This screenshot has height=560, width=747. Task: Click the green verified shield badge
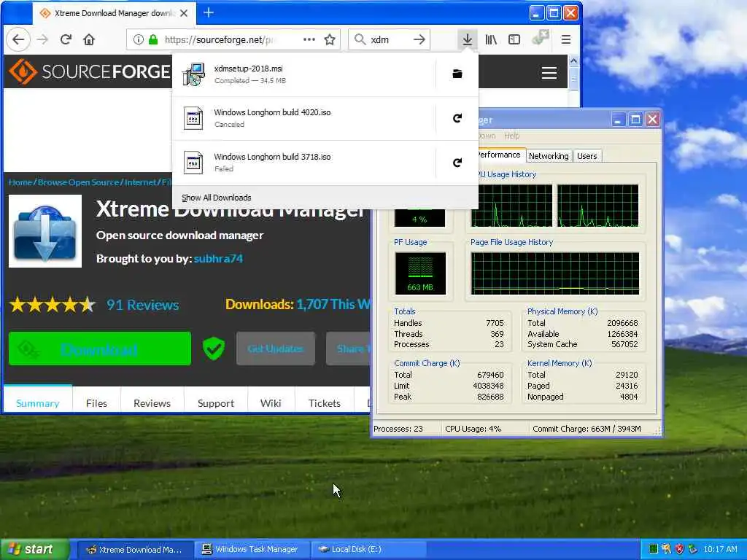point(214,349)
